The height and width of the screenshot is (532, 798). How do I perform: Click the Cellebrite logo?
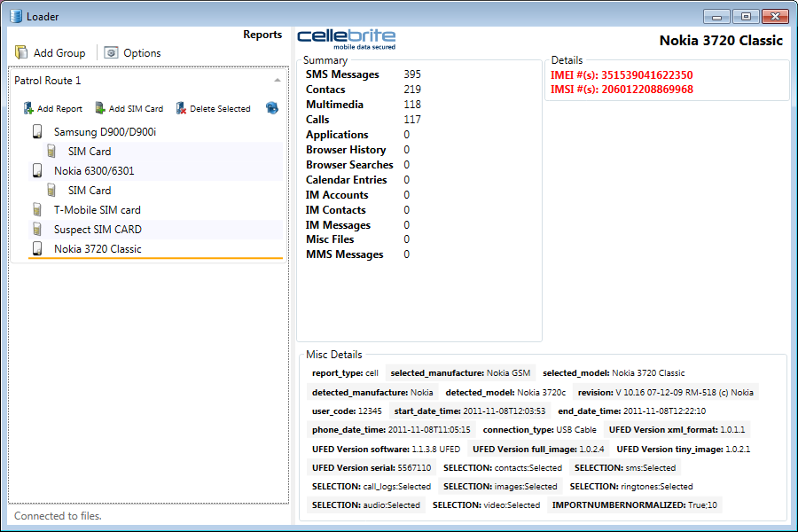tap(347, 39)
